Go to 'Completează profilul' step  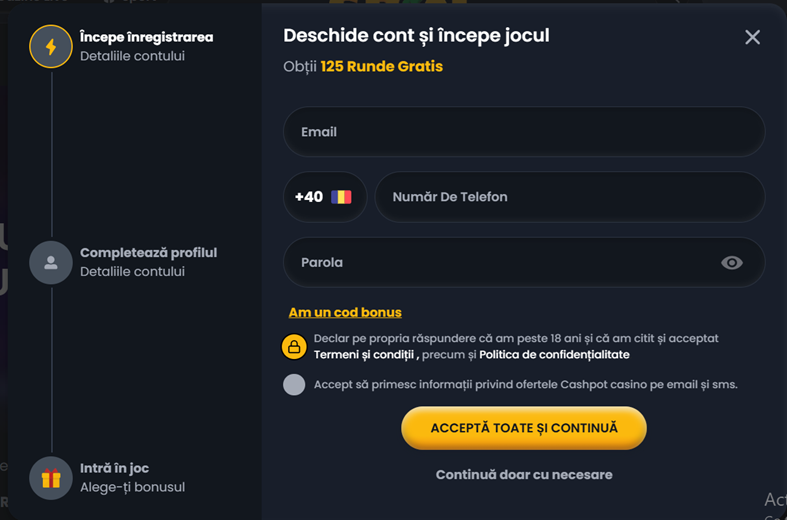[x=148, y=253]
